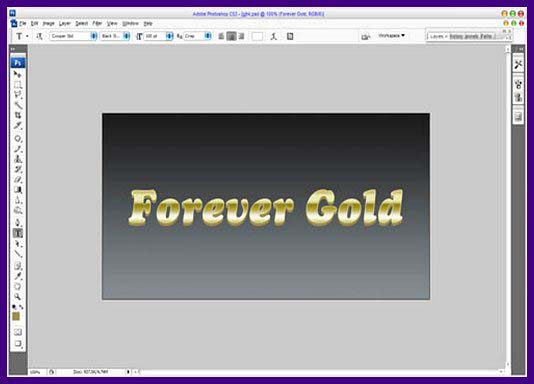Open the Help menu
The width and height of the screenshot is (534, 384).
tap(148, 23)
